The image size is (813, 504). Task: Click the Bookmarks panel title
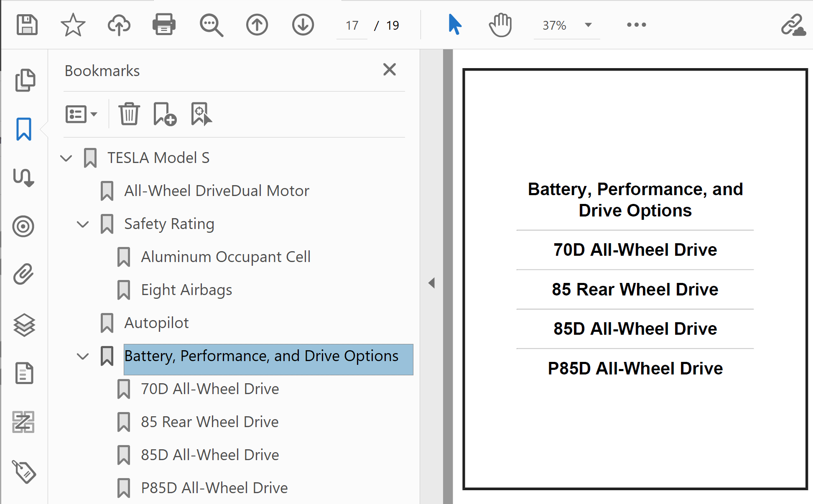pos(102,71)
